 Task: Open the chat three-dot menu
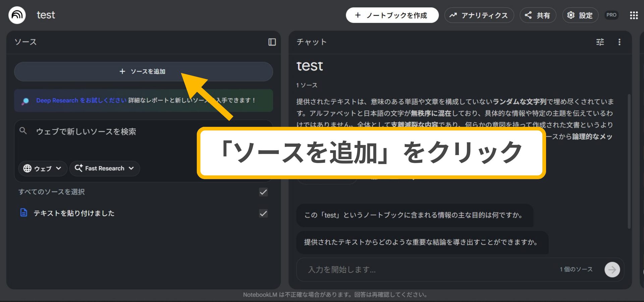(620, 42)
